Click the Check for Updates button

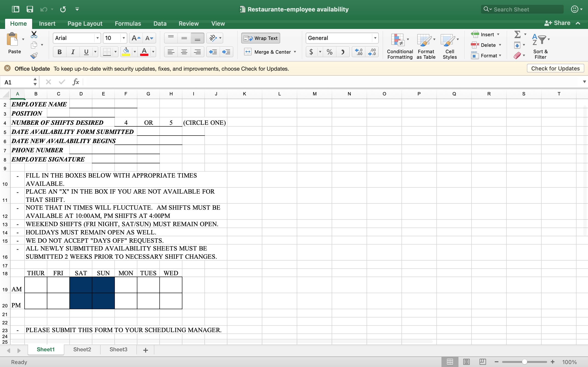[555, 68]
